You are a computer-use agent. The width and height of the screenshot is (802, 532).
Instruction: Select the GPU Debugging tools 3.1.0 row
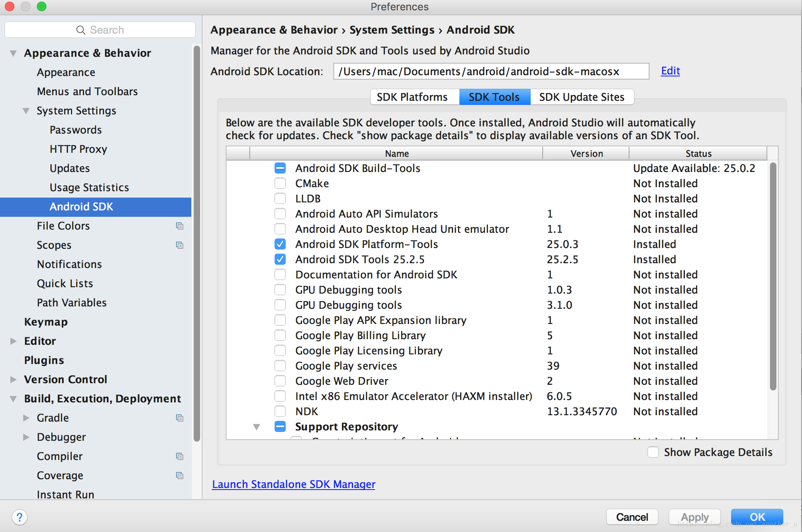[x=496, y=305]
